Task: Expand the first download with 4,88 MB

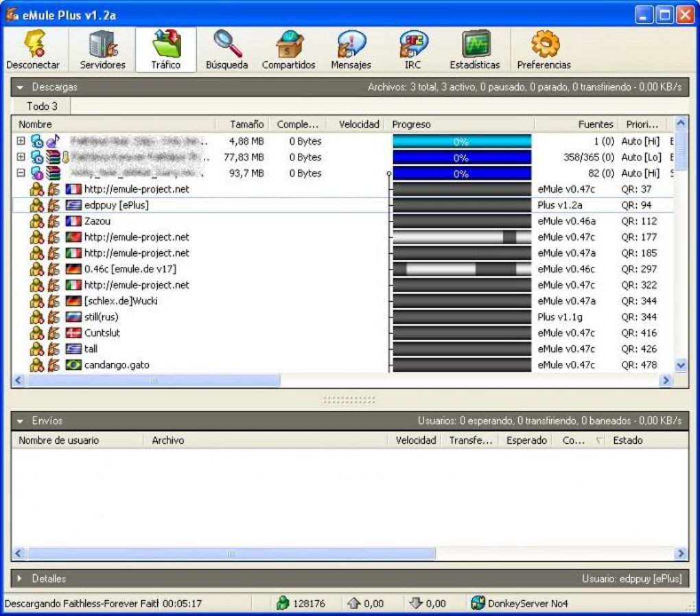Action: click(x=21, y=141)
